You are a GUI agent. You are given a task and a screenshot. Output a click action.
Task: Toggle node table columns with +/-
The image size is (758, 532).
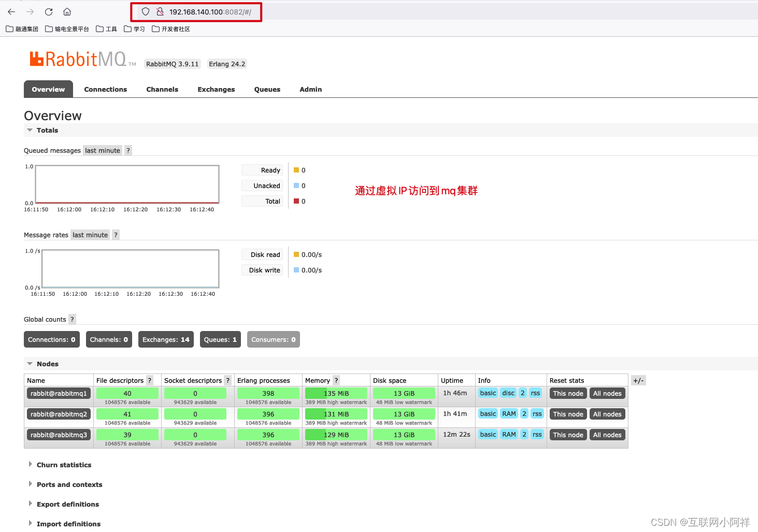[638, 380]
